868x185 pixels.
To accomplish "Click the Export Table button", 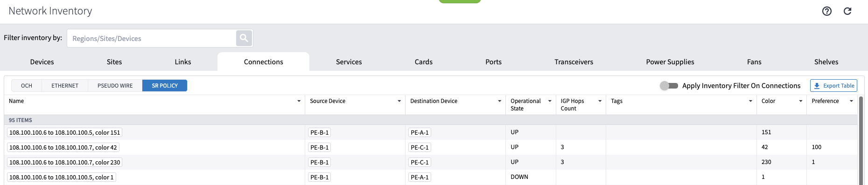I will 833,86.
